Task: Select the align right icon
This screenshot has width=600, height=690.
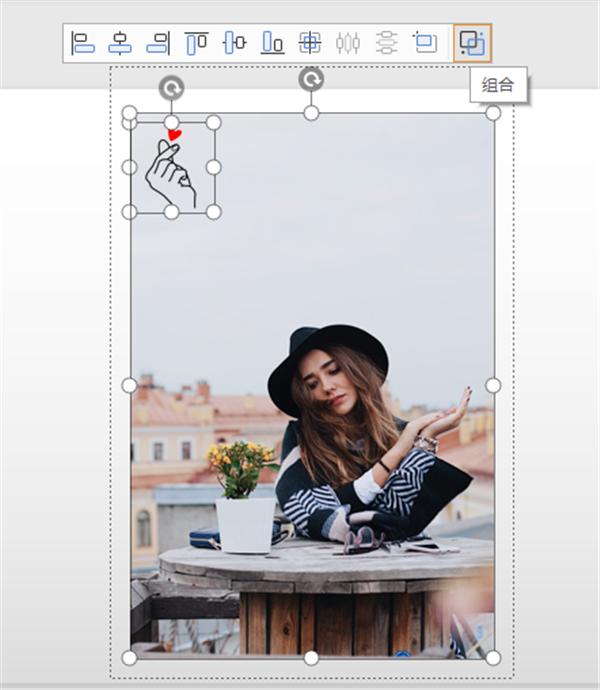Action: point(158,43)
